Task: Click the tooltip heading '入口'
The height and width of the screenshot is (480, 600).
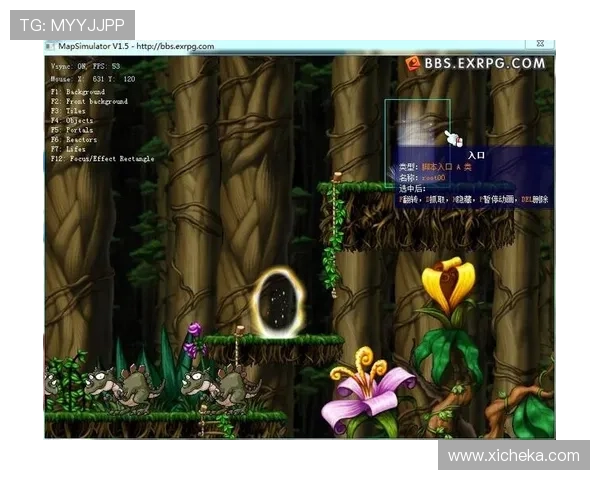Action: tap(476, 155)
